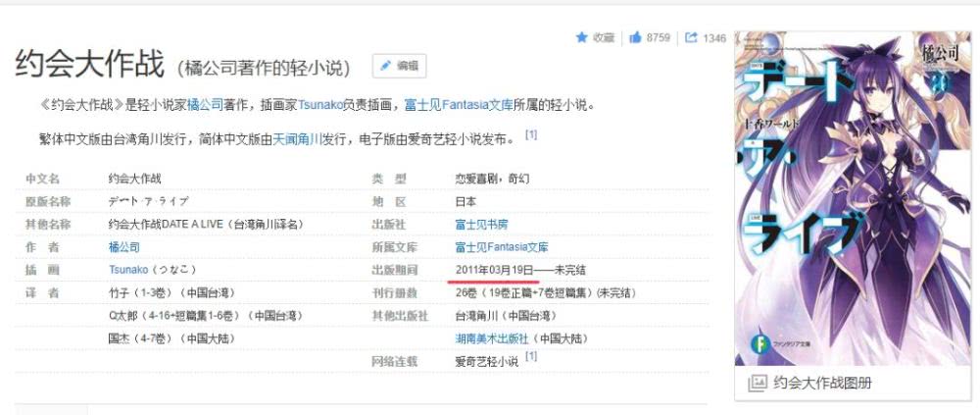Click the 译者 field label

(x=42, y=293)
